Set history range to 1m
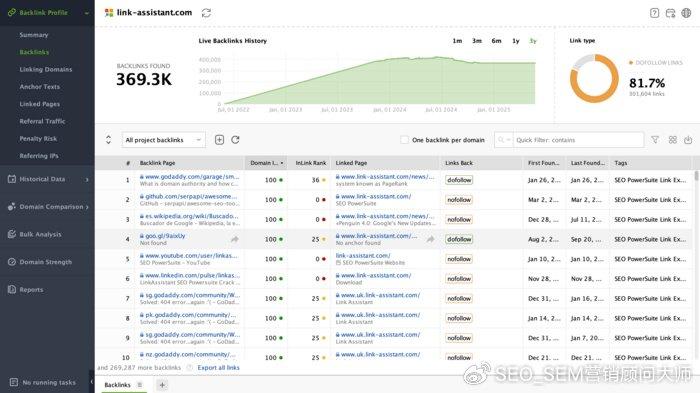The width and height of the screenshot is (700, 393). click(x=457, y=41)
